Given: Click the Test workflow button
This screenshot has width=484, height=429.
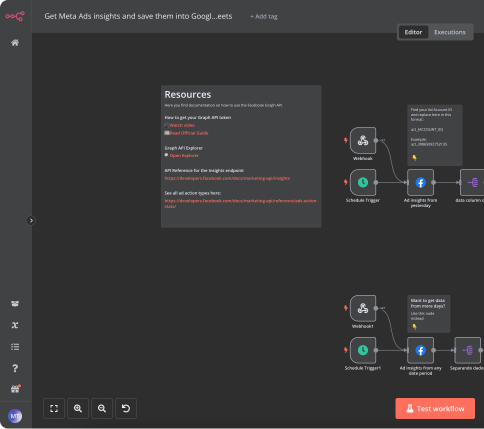Looking at the screenshot, I should [x=435, y=408].
